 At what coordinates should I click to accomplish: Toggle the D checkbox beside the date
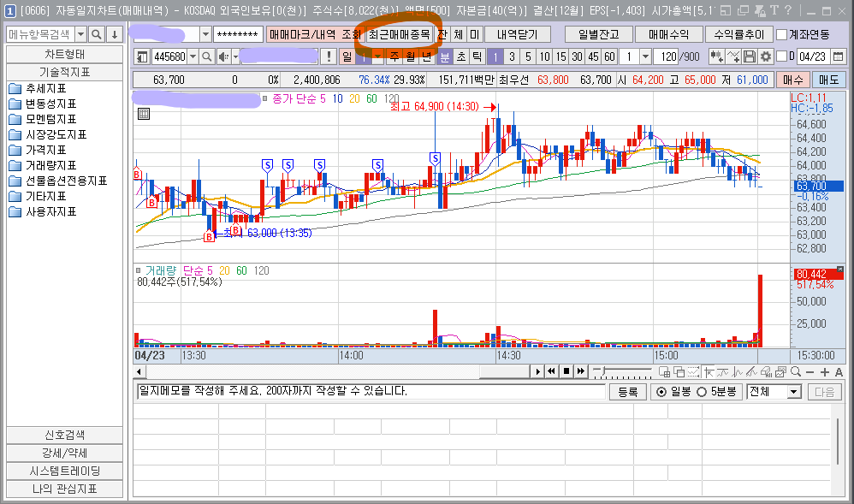(782, 56)
